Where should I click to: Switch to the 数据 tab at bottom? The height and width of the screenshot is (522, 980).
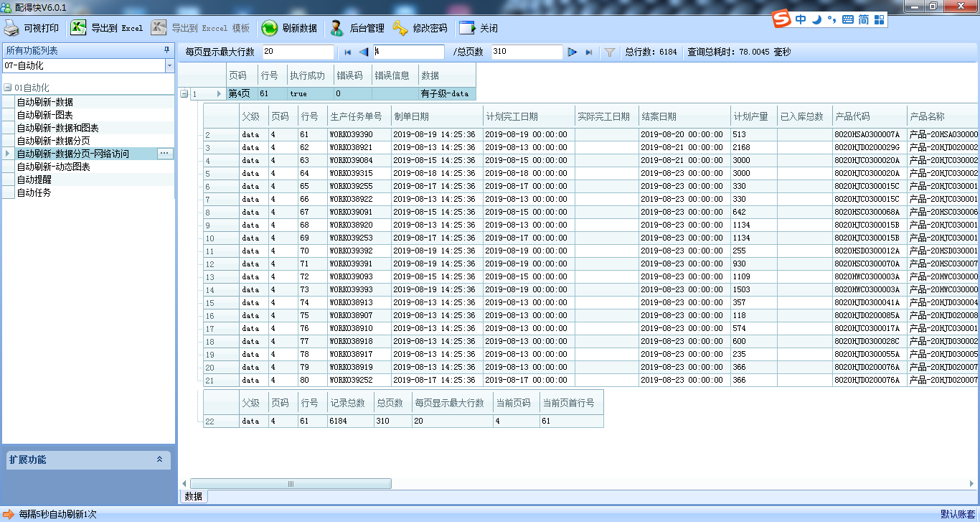point(193,496)
